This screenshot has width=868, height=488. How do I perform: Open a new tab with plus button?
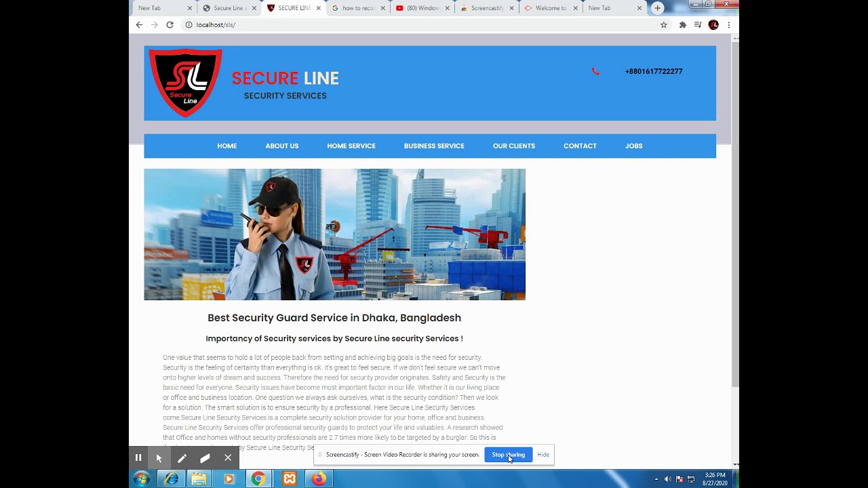tap(657, 8)
